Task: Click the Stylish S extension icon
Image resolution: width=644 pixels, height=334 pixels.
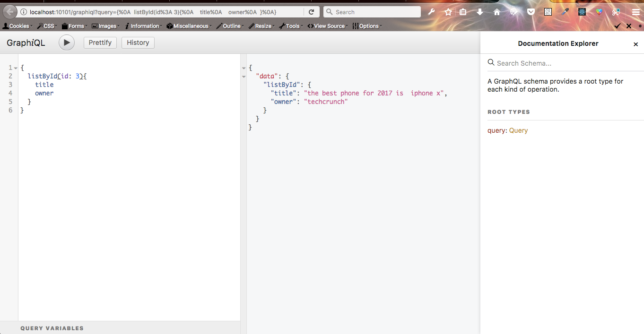Action: click(x=548, y=12)
